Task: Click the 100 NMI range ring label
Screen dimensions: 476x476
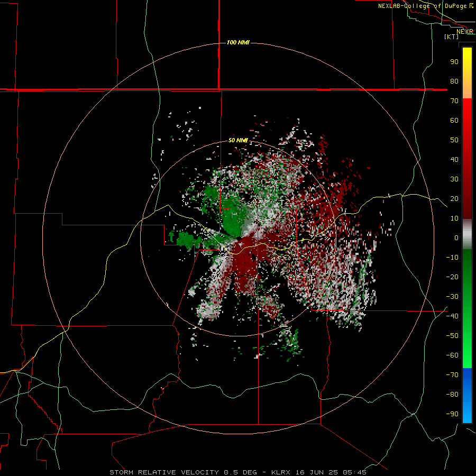Action: [238, 42]
